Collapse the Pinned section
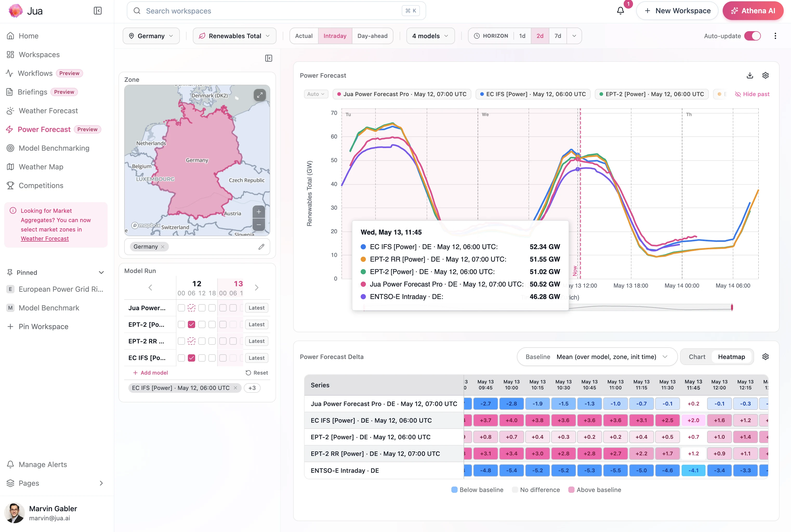Image resolution: width=791 pixels, height=532 pixels. click(x=101, y=272)
